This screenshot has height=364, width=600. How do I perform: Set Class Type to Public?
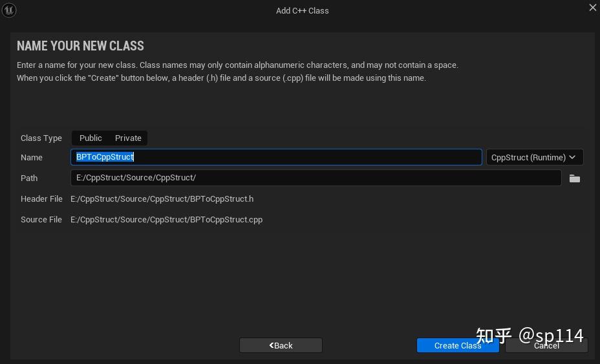[91, 138]
